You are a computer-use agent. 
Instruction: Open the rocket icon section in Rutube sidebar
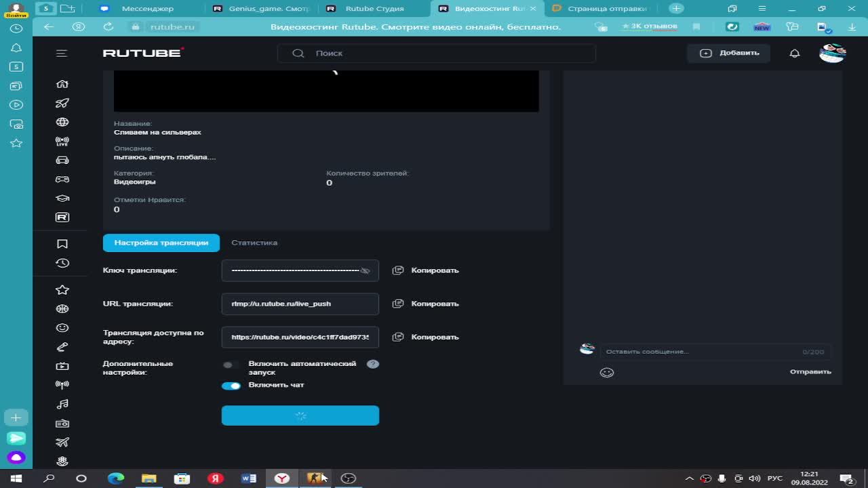tap(62, 103)
